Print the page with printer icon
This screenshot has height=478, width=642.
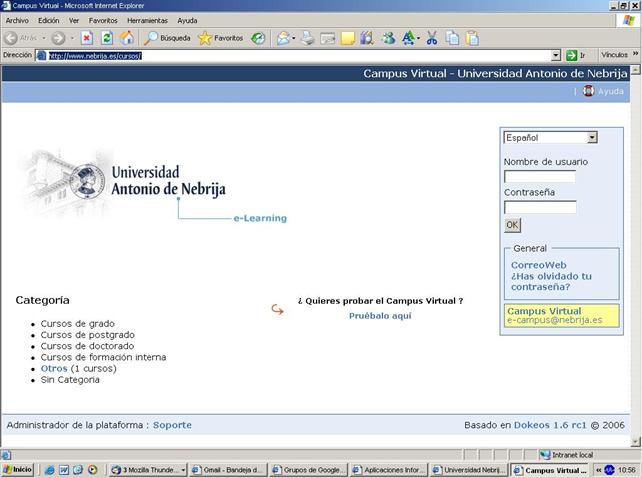[308, 39]
